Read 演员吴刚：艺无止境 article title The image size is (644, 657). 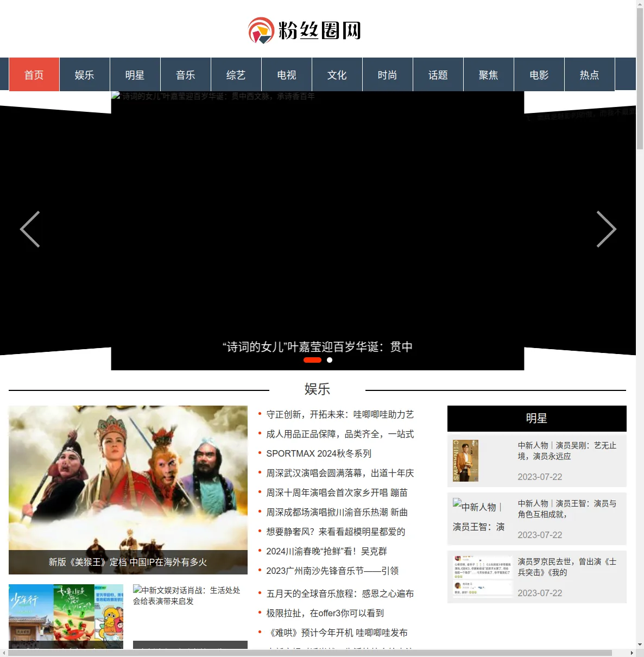click(567, 451)
